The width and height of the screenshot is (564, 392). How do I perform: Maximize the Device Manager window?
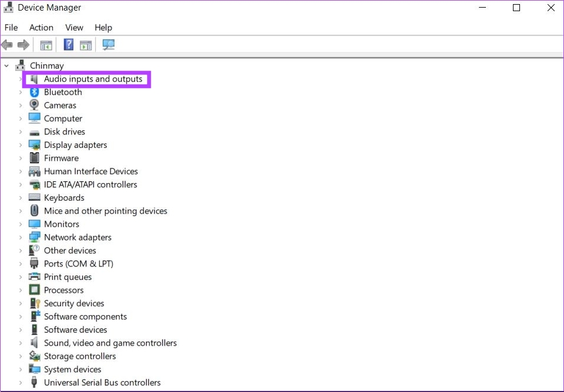tap(516, 8)
